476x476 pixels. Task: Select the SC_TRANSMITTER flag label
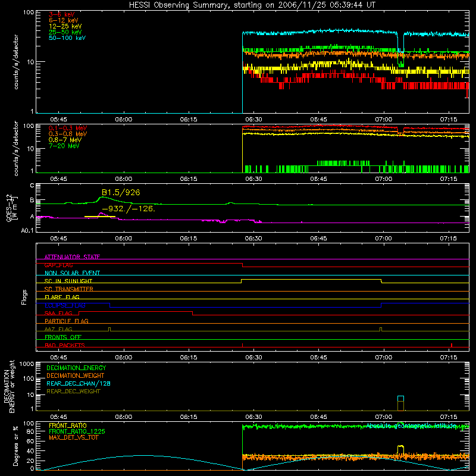(x=69, y=289)
